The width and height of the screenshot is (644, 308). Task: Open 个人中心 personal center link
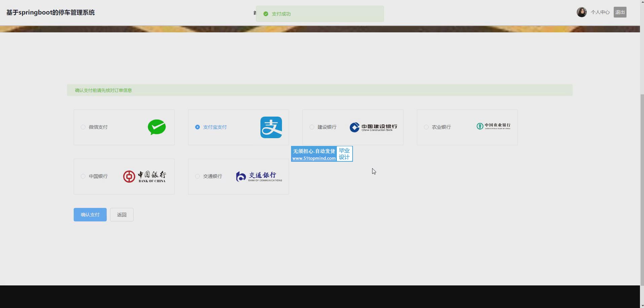point(600,12)
